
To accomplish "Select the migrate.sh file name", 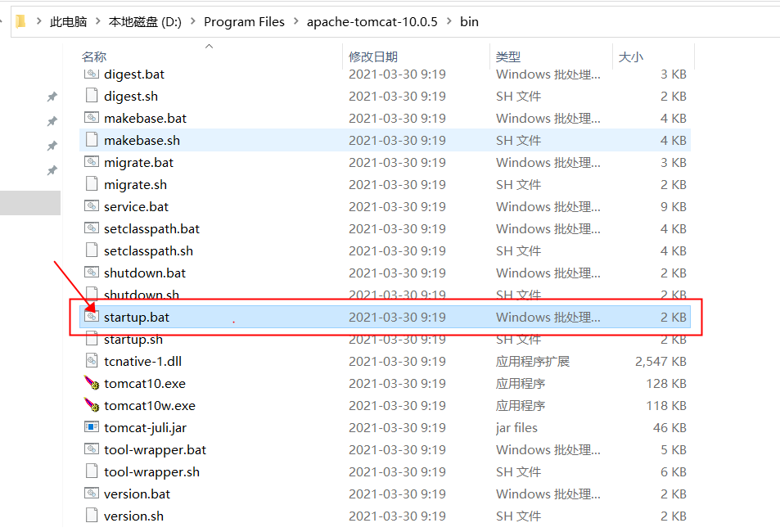I will pyautogui.click(x=135, y=185).
